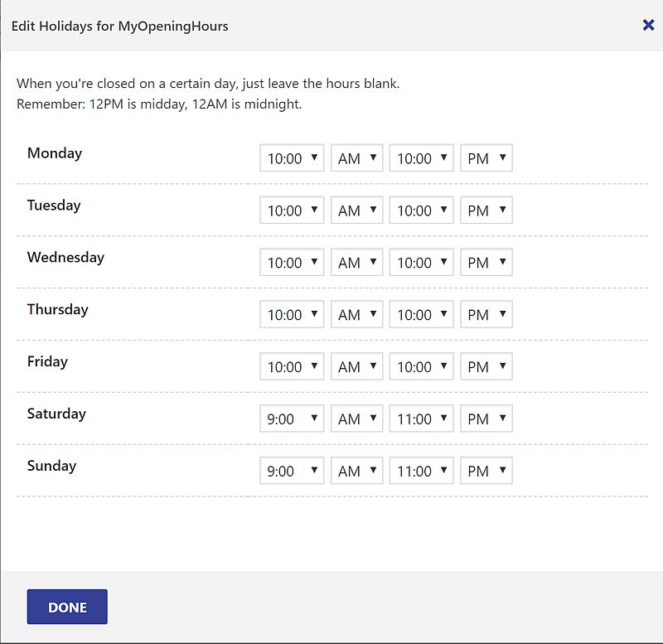Click the DONE button

(x=67, y=607)
